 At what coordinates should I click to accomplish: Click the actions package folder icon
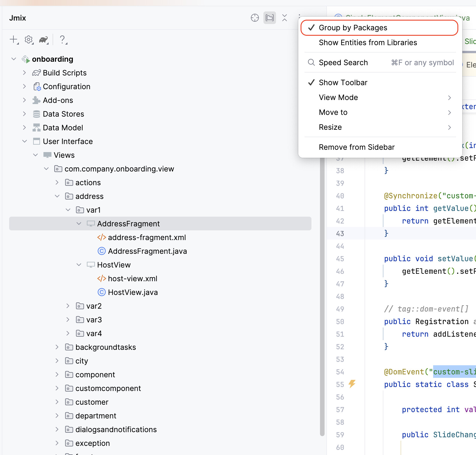coord(69,183)
